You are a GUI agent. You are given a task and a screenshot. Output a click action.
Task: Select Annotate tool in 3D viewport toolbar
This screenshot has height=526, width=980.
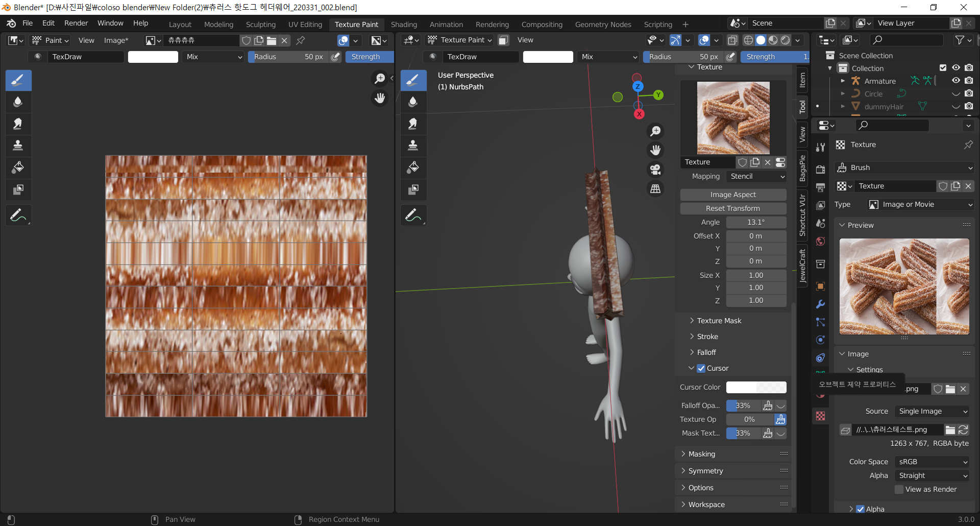coord(413,216)
